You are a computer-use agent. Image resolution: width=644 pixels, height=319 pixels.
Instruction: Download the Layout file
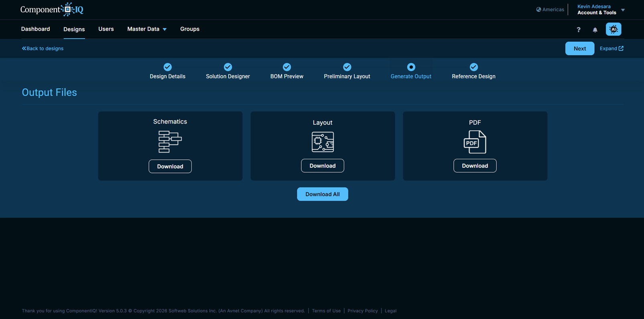[x=323, y=166]
